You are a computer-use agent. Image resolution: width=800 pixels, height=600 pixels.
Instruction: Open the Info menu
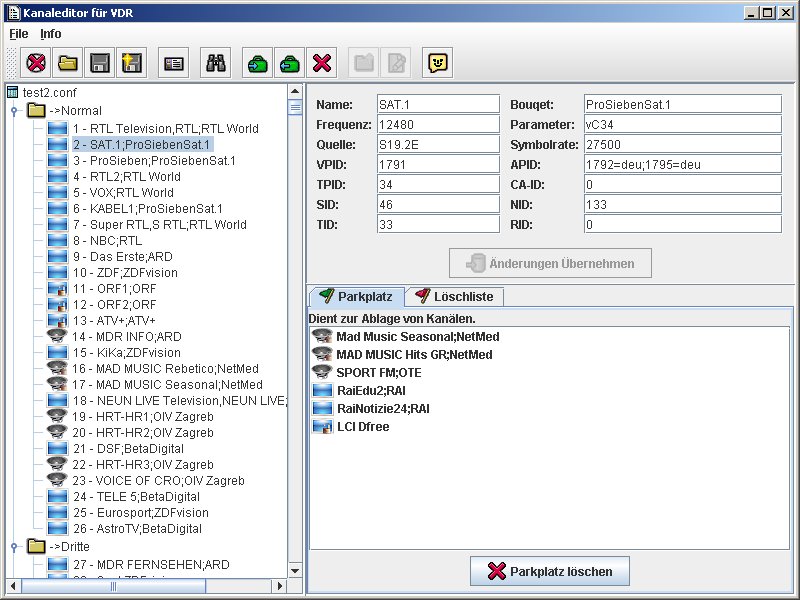click(50, 33)
